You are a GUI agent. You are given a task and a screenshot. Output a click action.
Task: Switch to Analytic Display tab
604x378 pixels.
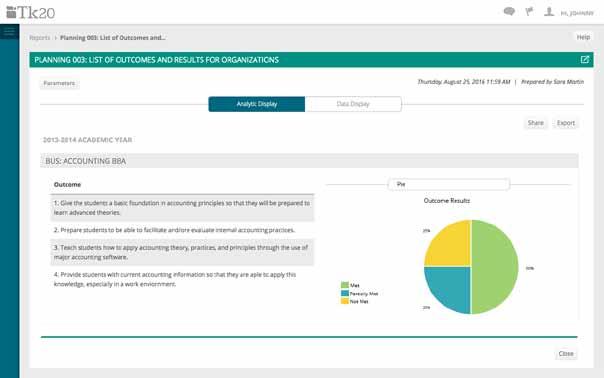point(257,104)
